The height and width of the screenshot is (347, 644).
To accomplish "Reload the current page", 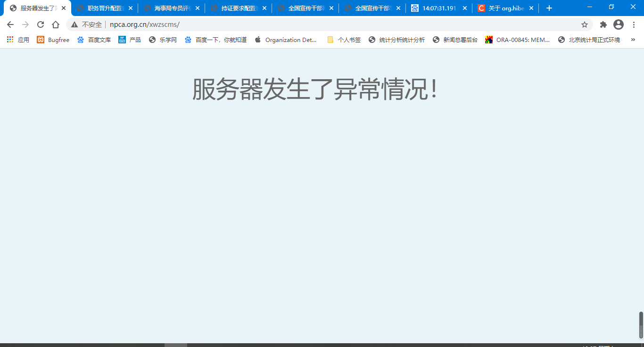I will click(x=41, y=25).
